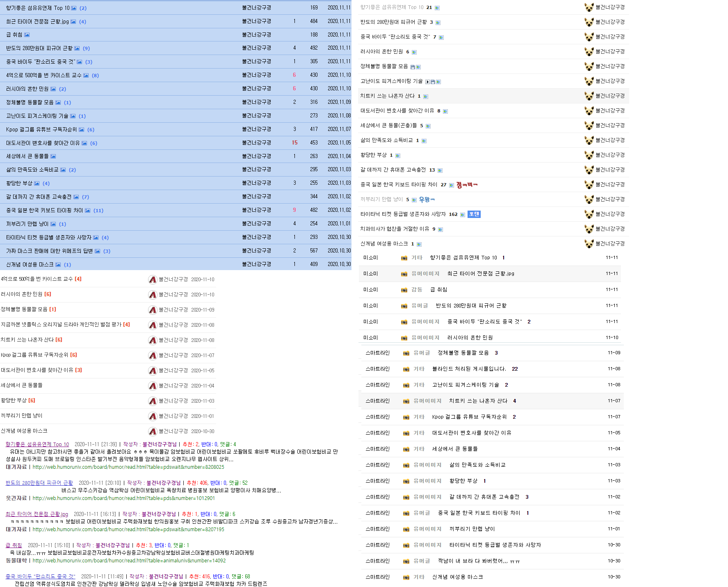Click the video play icon beside 고난이도 피겨스케이팅 기술
This screenshot has height=587, width=728.
427,82
